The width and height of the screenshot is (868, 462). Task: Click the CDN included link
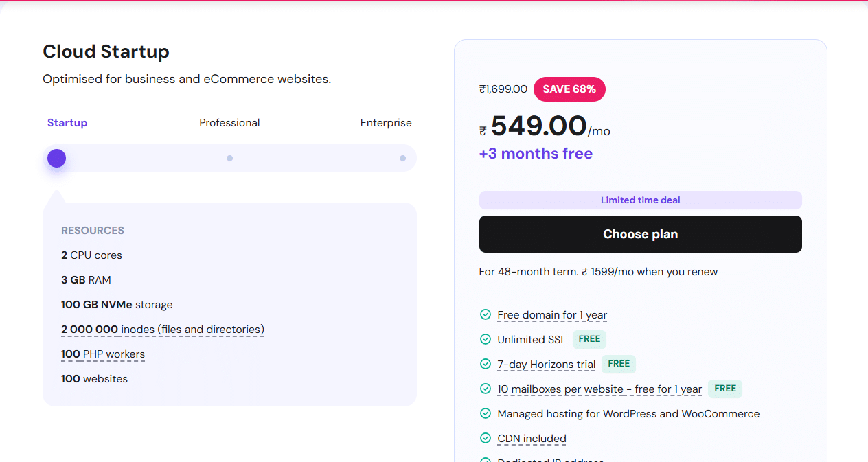pyautogui.click(x=532, y=439)
